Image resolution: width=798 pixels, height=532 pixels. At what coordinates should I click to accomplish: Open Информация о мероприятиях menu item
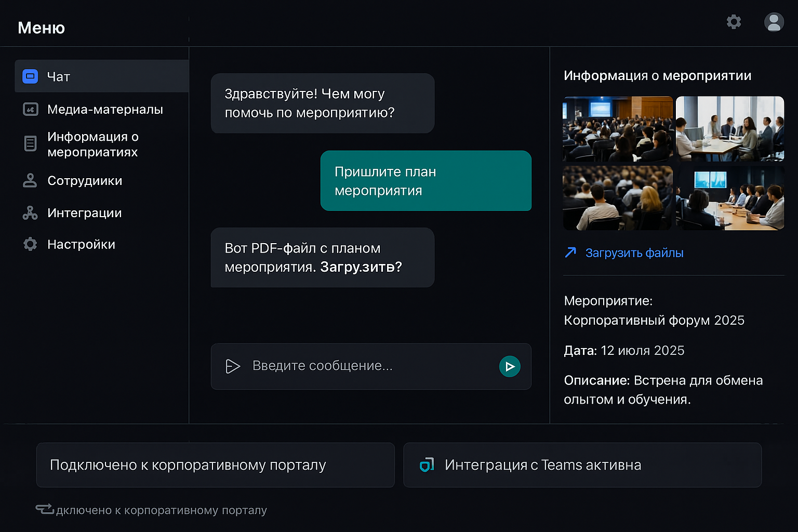pyautogui.click(x=92, y=144)
